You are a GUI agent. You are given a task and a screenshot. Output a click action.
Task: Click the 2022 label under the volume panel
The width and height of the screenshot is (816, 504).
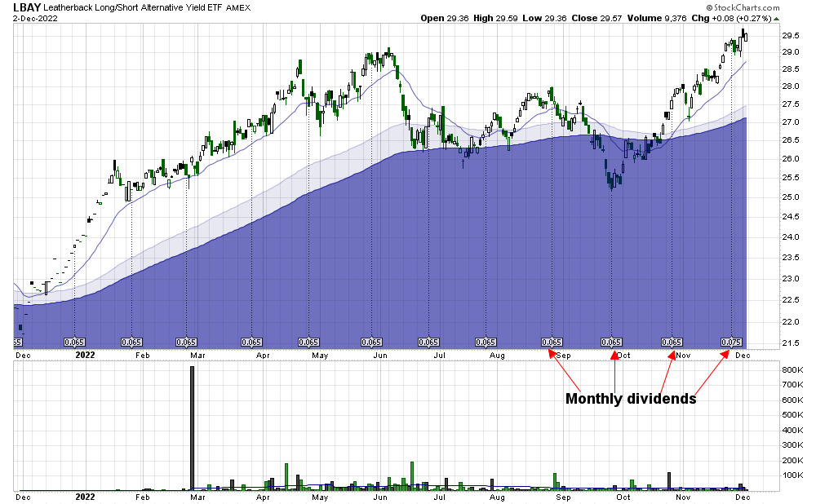pos(86,497)
